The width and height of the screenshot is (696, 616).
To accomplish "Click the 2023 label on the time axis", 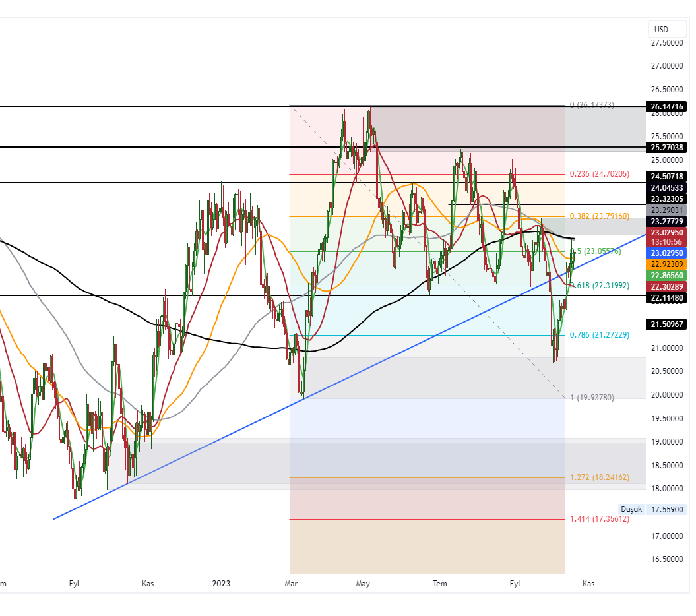I will (221, 584).
